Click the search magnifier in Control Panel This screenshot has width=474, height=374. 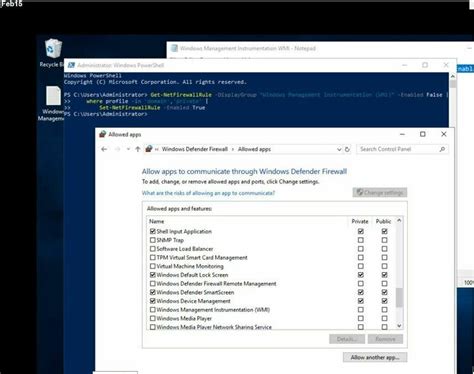[x=442, y=149]
